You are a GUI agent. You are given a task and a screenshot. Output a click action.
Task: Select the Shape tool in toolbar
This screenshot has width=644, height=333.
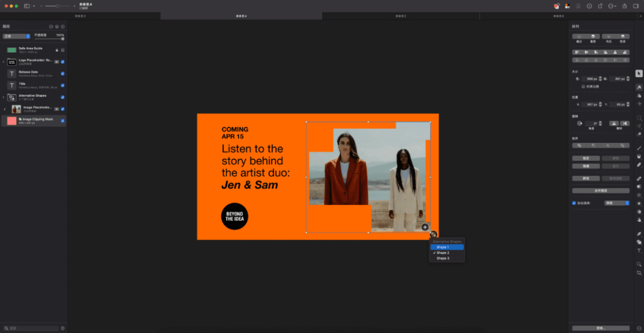[639, 242]
